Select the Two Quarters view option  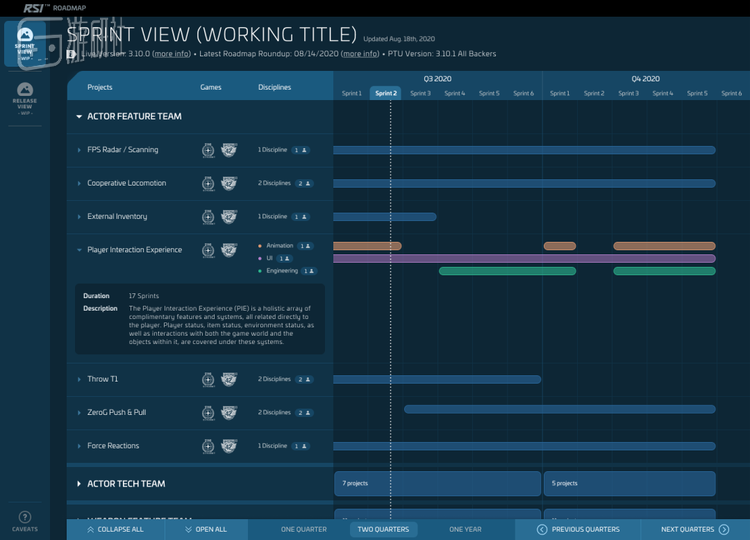coord(384,529)
